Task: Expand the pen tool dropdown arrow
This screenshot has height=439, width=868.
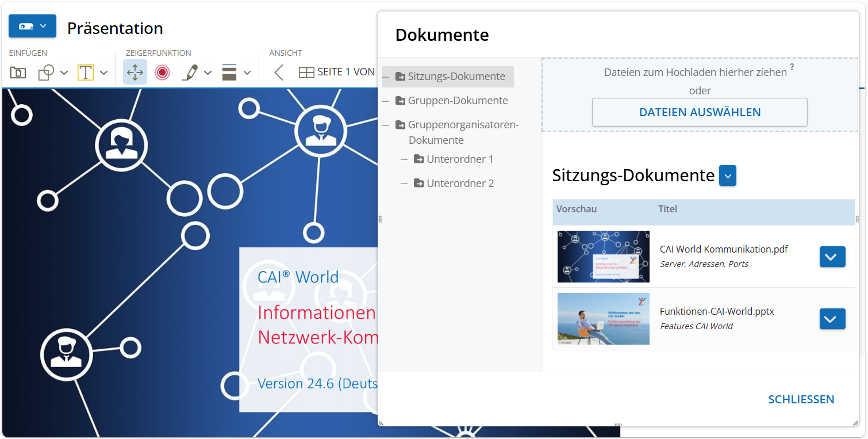Action: (x=208, y=73)
